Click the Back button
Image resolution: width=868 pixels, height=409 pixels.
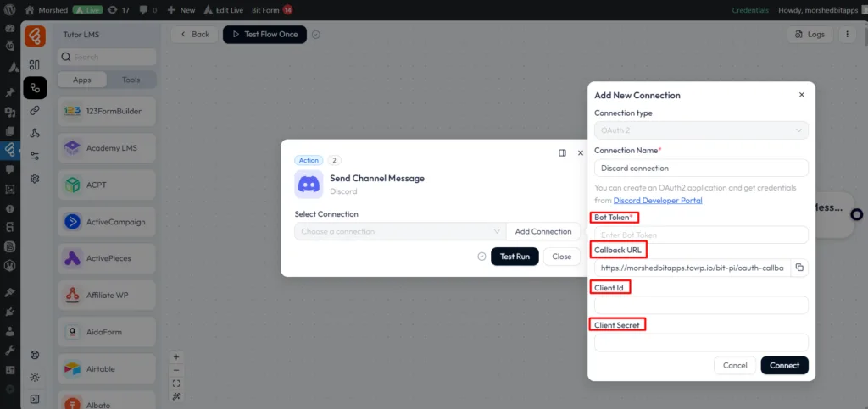click(194, 34)
